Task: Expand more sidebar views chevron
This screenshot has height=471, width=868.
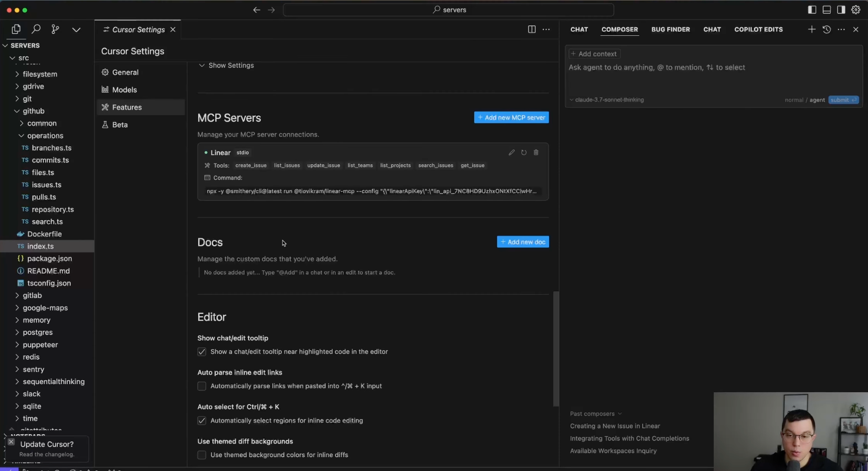Action: coord(76,30)
